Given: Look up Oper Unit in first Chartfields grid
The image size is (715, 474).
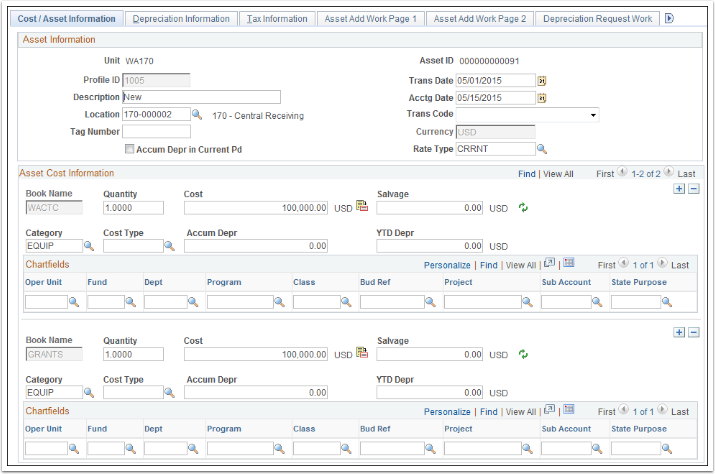Looking at the screenshot, I should pyautogui.click(x=74, y=302).
